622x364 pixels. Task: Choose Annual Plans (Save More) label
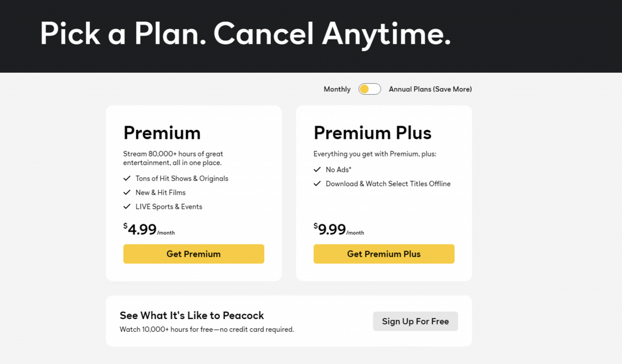(x=430, y=89)
